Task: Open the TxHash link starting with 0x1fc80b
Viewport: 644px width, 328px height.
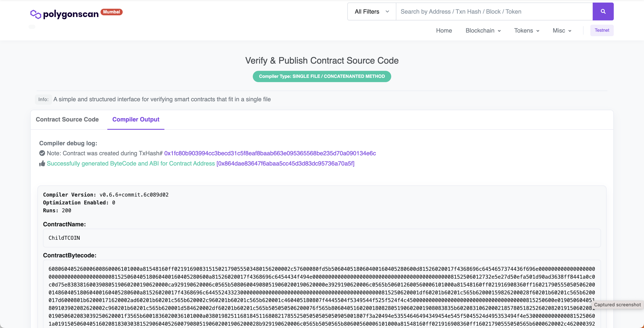Action: point(270,153)
